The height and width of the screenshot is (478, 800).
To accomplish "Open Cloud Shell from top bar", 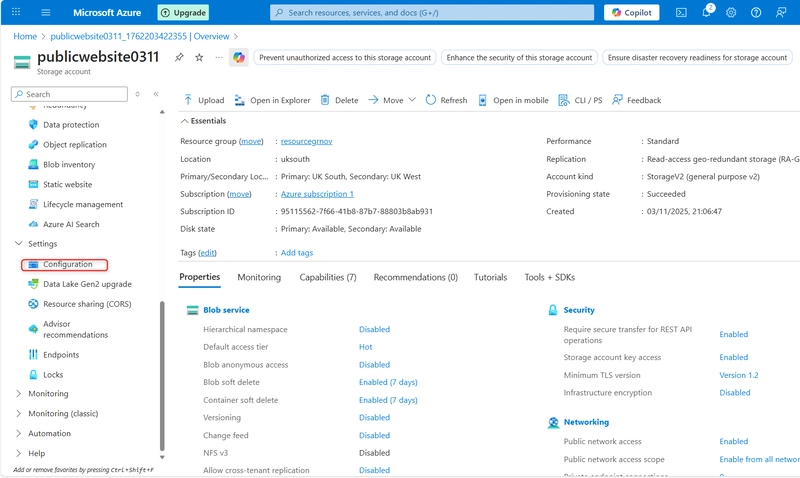I will [x=681, y=13].
